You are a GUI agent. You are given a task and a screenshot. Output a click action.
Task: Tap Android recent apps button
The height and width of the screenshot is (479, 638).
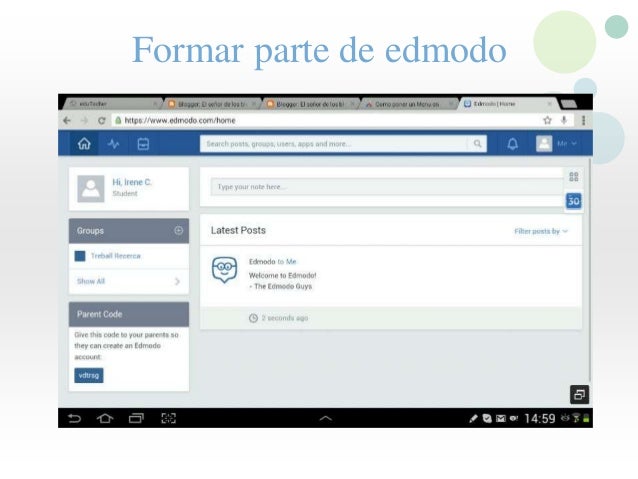136,418
